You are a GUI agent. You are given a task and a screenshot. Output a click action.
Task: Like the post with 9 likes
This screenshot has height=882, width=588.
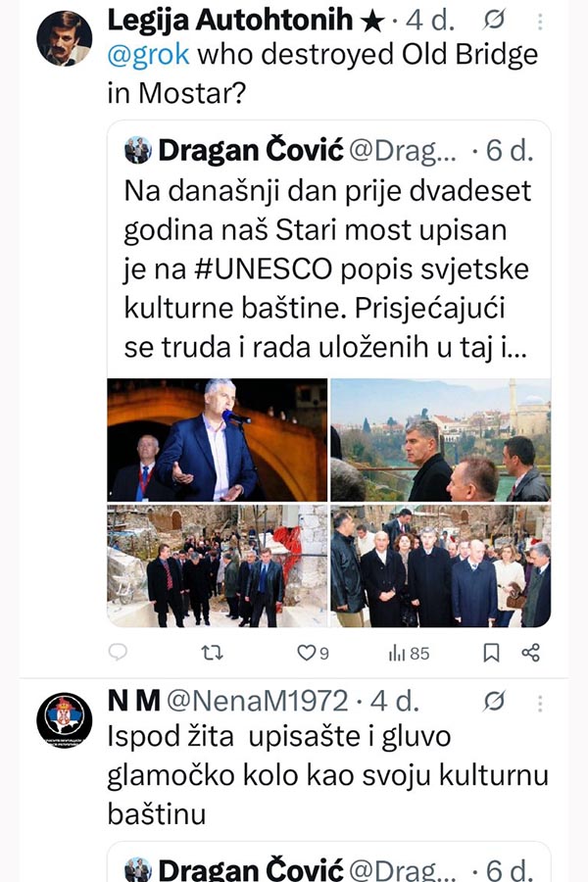(313, 653)
